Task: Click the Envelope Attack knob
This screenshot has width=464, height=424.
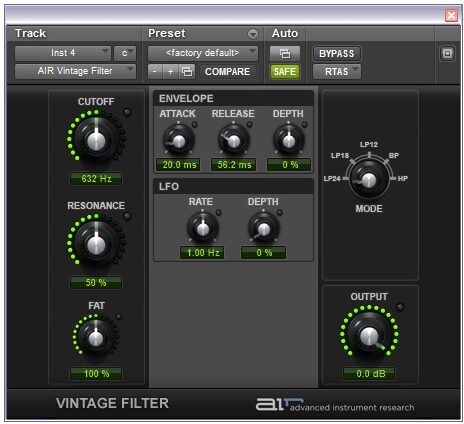Action: tap(179, 140)
